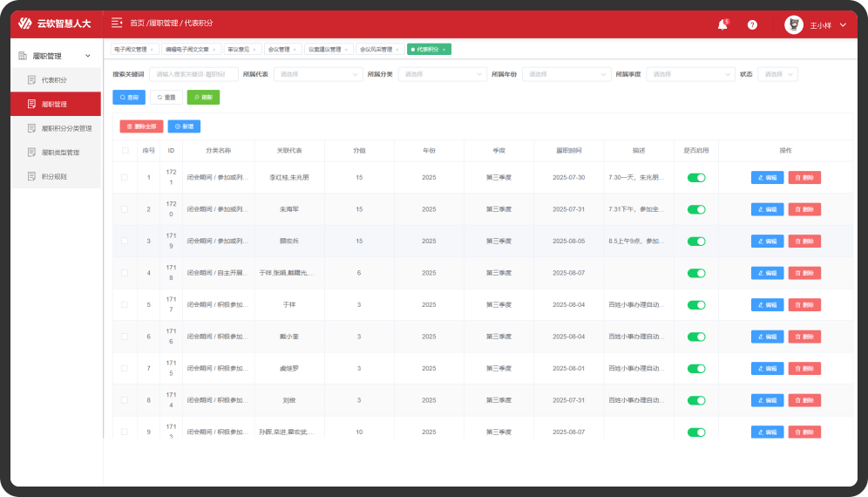Viewport: 868px width, 497px height.
Task: Click the 搜索关键词 input field
Action: (x=193, y=75)
